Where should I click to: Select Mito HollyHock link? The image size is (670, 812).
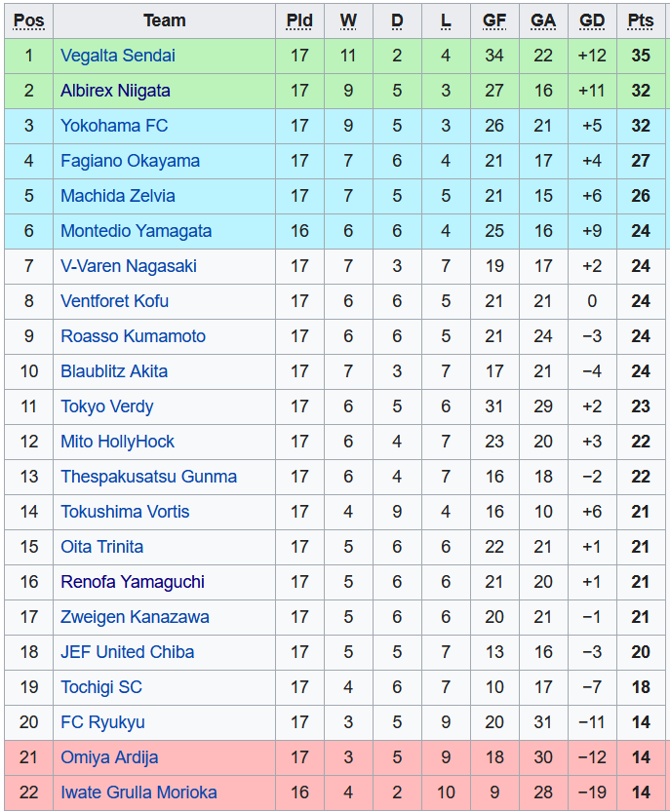pyautogui.click(x=117, y=442)
